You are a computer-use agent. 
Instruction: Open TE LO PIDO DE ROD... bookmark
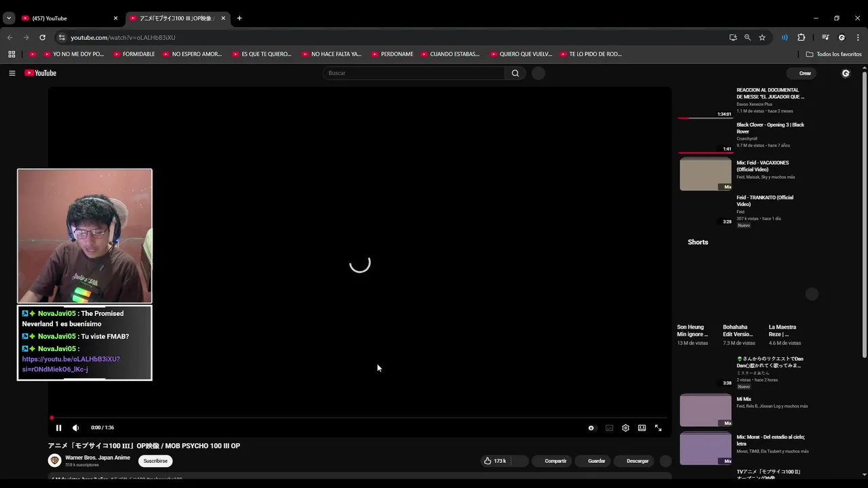coord(590,54)
